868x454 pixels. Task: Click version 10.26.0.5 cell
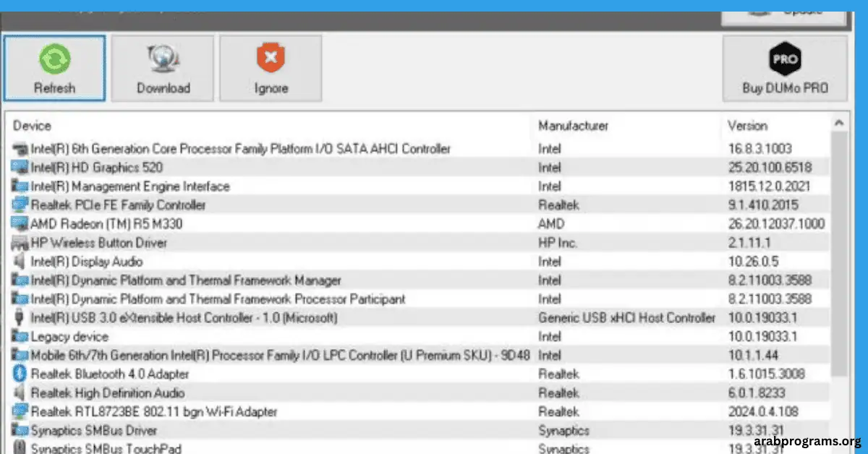[x=754, y=262]
